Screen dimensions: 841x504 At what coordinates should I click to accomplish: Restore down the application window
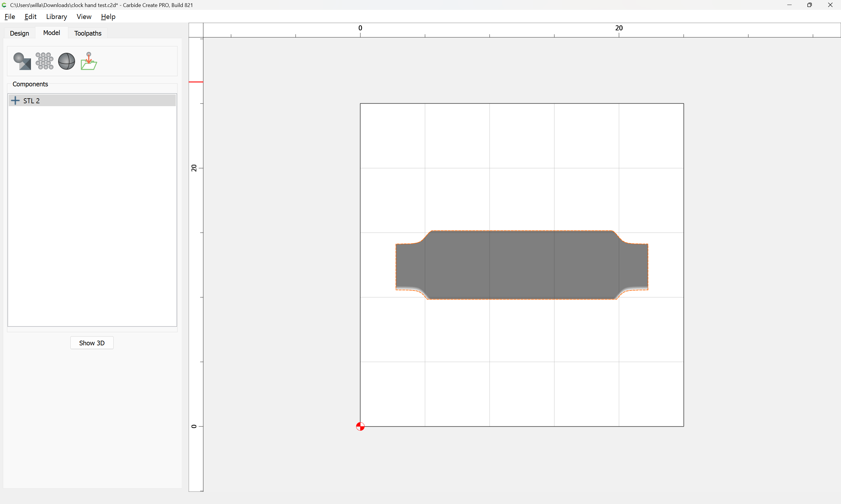(809, 5)
